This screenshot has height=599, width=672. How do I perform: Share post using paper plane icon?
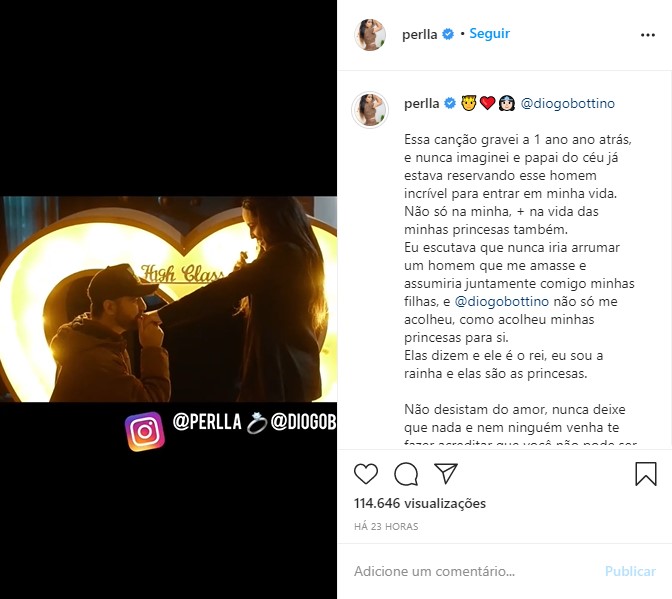tap(446, 473)
